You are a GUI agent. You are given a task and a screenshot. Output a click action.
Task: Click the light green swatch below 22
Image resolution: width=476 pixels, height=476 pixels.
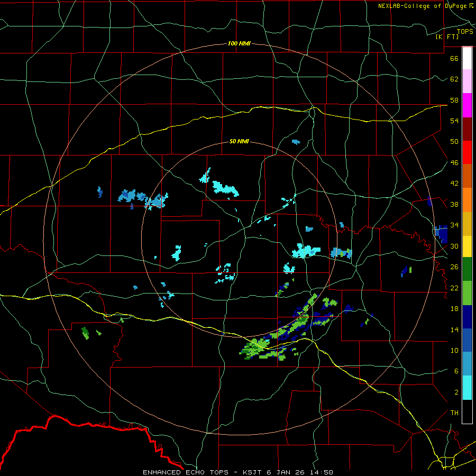(467, 293)
